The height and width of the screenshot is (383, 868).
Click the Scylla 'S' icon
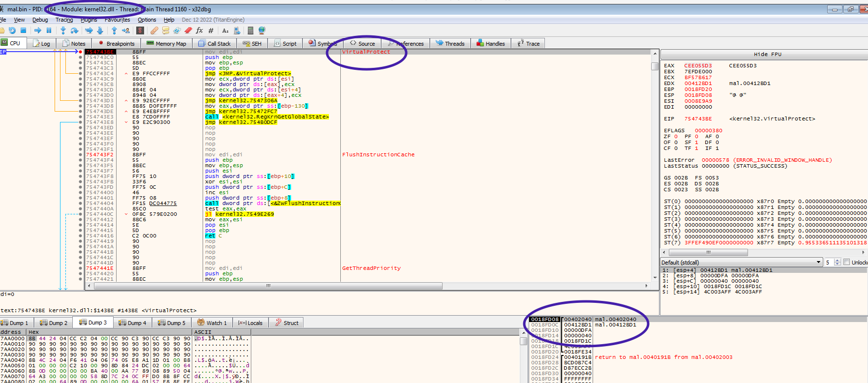pos(140,30)
